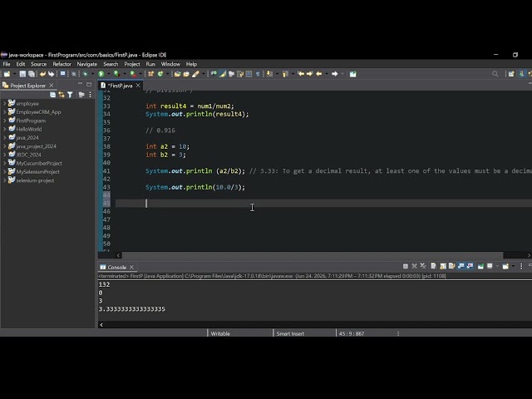Screen dimensions: 532x399
Task: Open the New Java Class dropdown arrow
Action: 167,74
